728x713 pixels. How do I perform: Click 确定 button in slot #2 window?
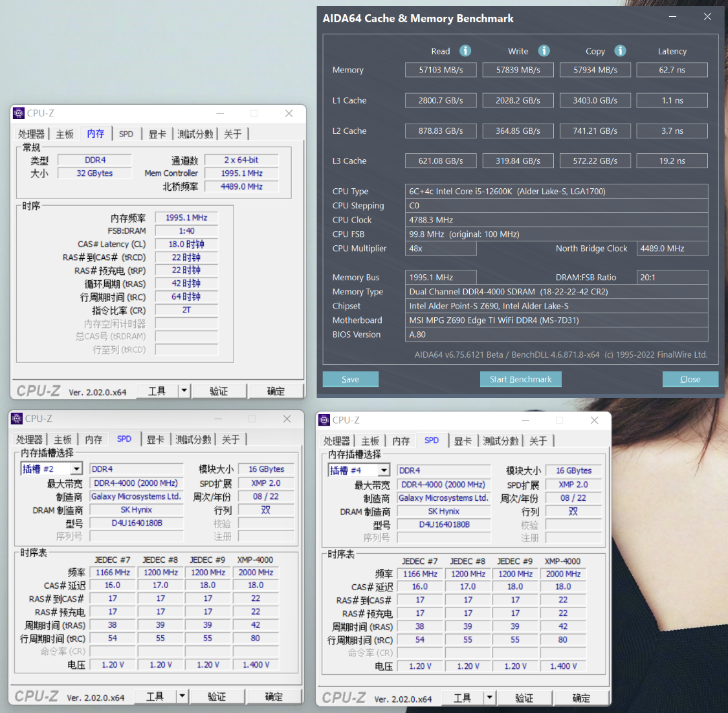[274, 697]
